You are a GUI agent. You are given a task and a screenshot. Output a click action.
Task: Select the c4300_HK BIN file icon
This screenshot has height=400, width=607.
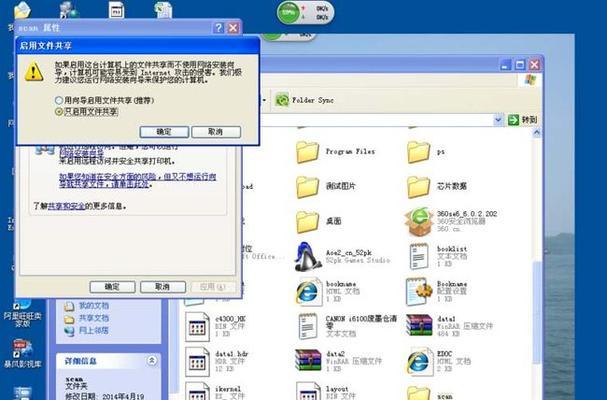[x=197, y=326]
